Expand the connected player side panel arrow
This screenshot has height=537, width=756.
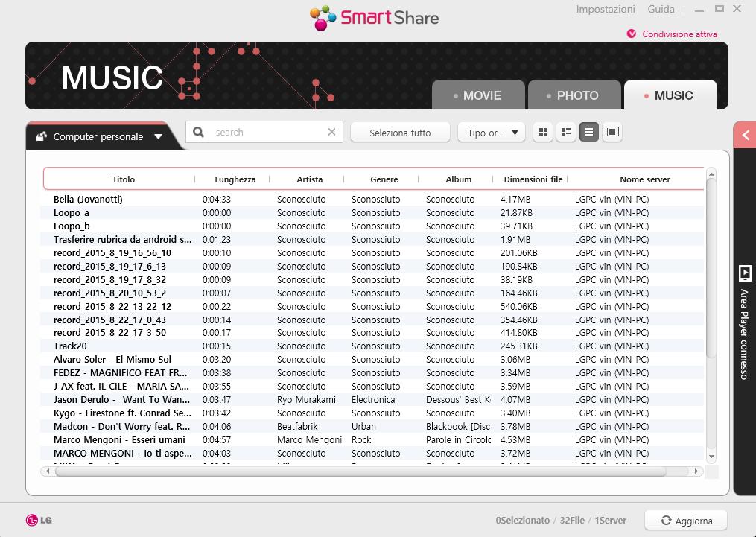tap(745, 135)
